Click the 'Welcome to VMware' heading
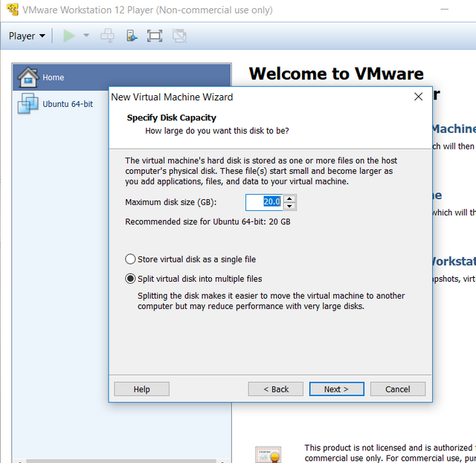Image resolution: width=476 pixels, height=463 pixels. pos(336,74)
